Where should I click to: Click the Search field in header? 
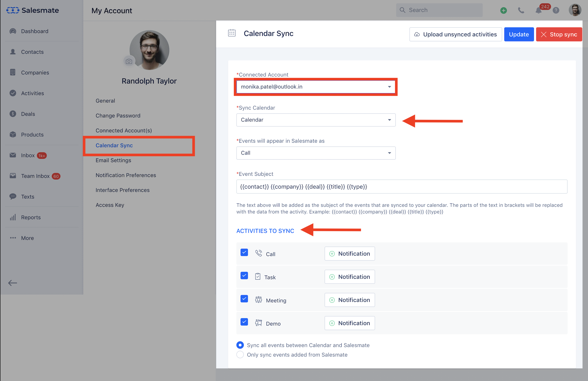tap(439, 10)
